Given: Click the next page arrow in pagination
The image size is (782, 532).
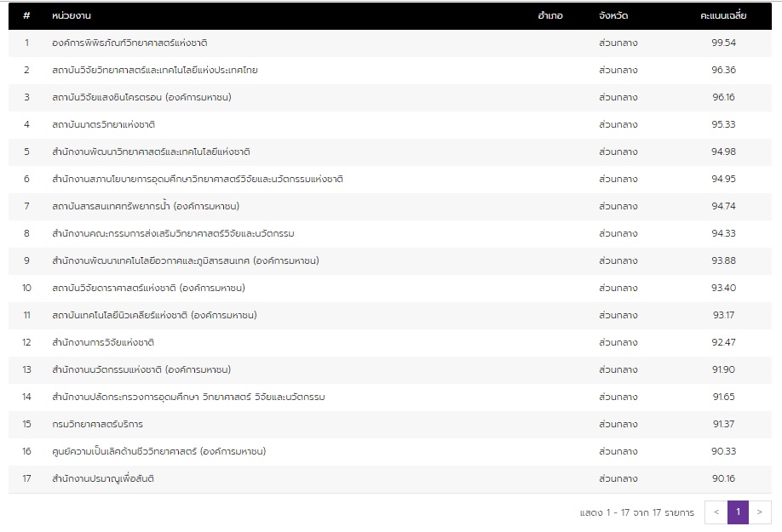Looking at the screenshot, I should 760,512.
